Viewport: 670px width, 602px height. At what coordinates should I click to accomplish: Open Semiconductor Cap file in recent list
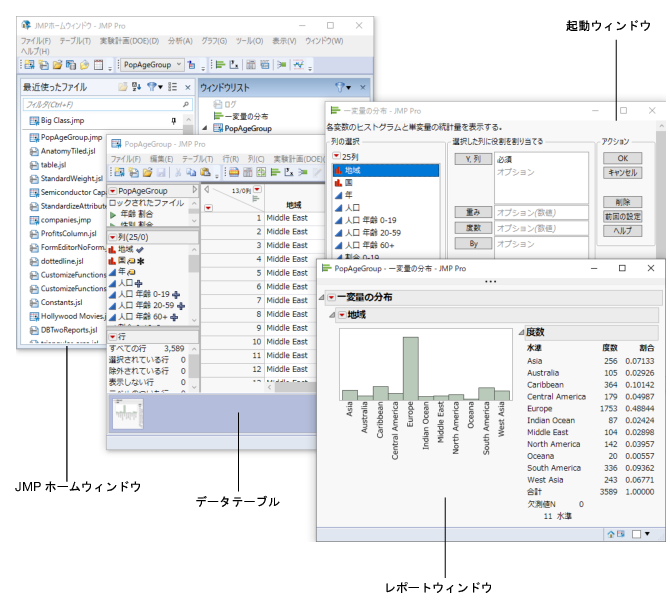click(x=68, y=192)
